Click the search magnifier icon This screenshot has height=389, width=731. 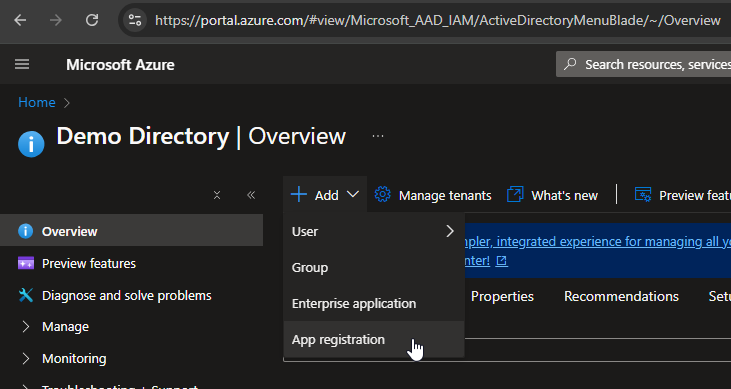click(x=570, y=64)
